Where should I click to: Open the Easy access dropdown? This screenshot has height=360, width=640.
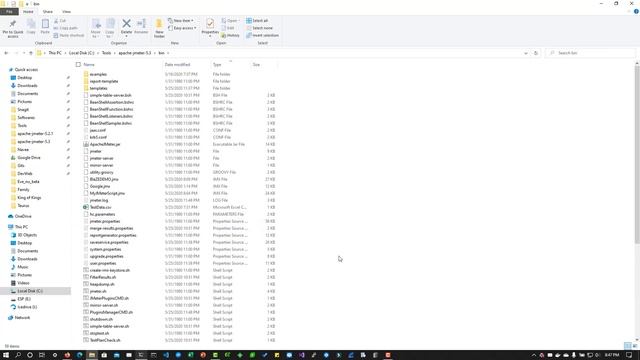(182, 28)
